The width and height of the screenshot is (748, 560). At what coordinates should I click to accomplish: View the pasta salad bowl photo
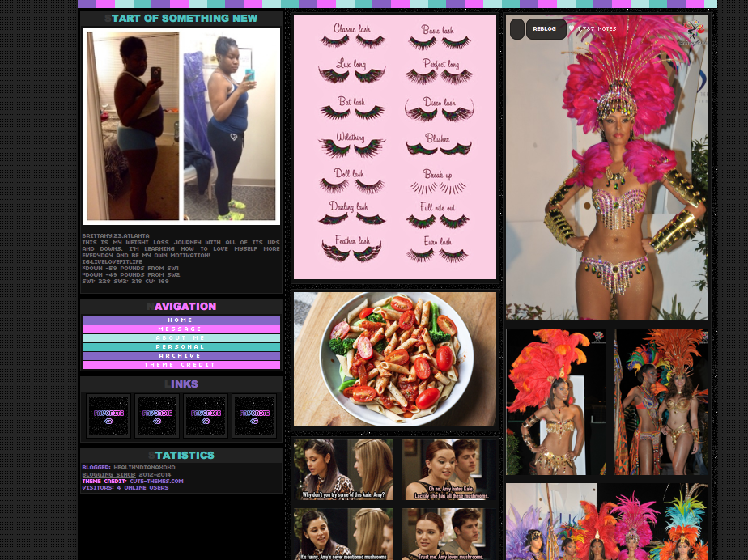coord(395,359)
